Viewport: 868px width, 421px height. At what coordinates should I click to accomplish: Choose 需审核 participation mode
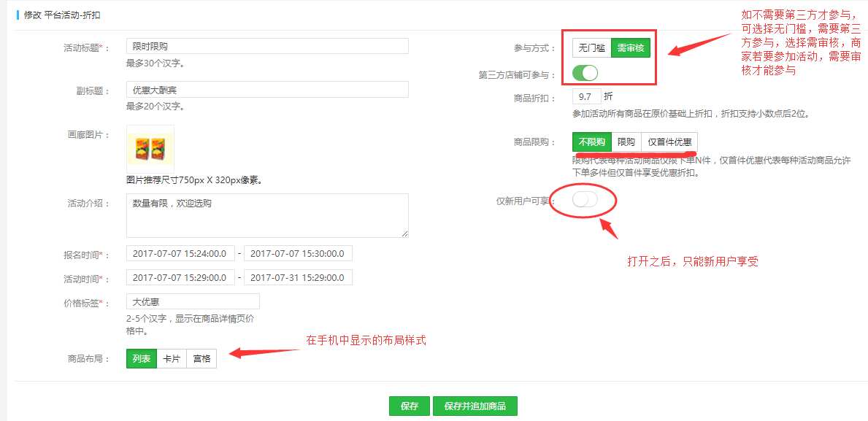tap(630, 48)
